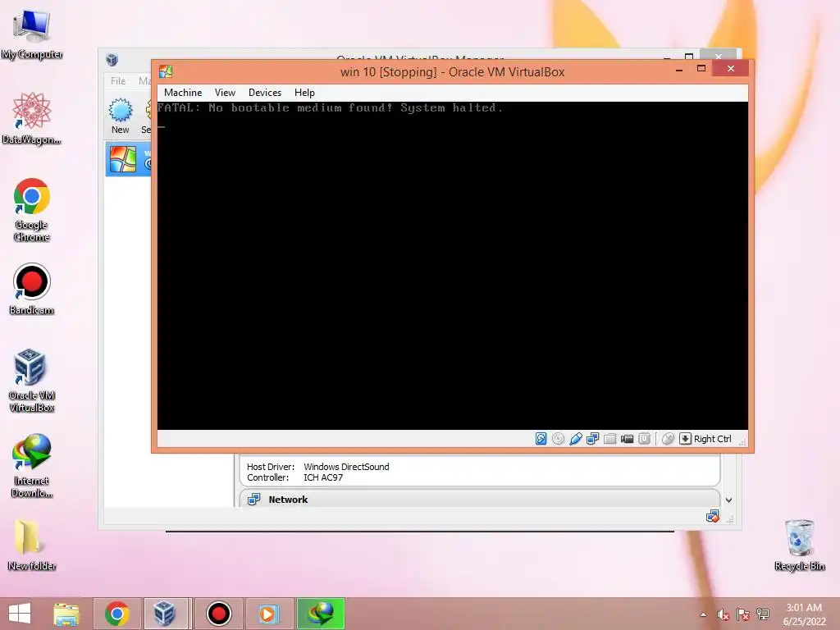
Task: Select the VM entry in Manager list
Action: pyautogui.click(x=129, y=160)
